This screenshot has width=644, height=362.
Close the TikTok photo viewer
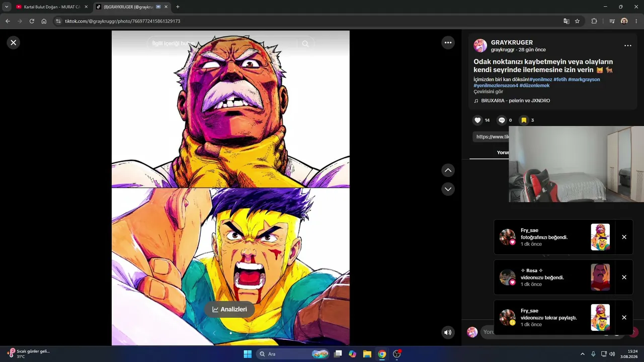14,43
